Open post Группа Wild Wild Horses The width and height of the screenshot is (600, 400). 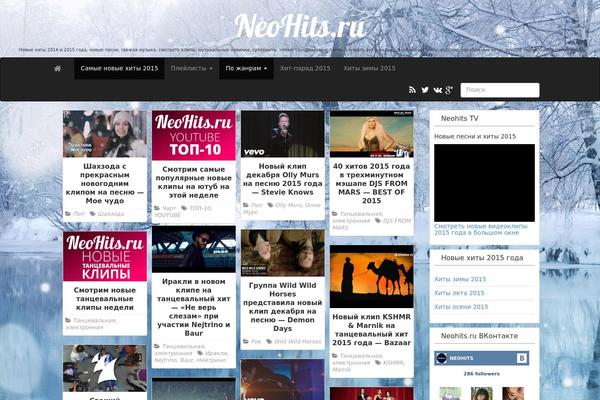click(282, 307)
